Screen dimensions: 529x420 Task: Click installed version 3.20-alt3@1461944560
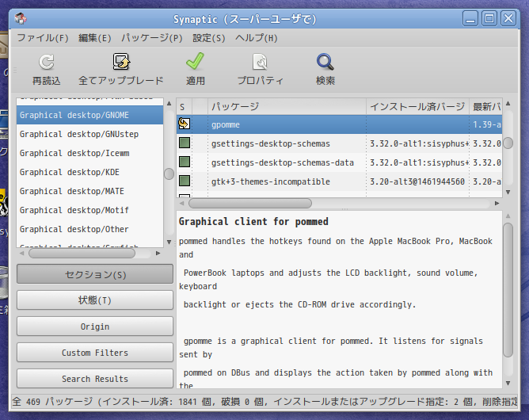(417, 181)
